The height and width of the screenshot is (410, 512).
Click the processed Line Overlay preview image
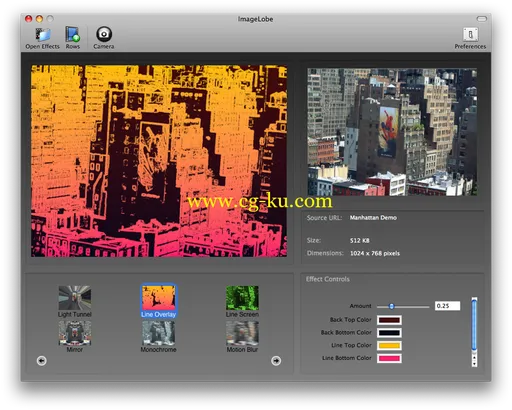[x=159, y=161]
